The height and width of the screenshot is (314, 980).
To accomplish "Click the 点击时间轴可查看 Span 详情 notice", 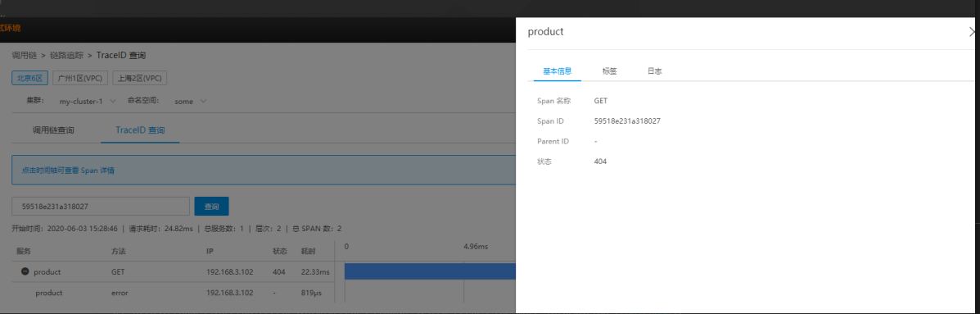I will [x=68, y=171].
